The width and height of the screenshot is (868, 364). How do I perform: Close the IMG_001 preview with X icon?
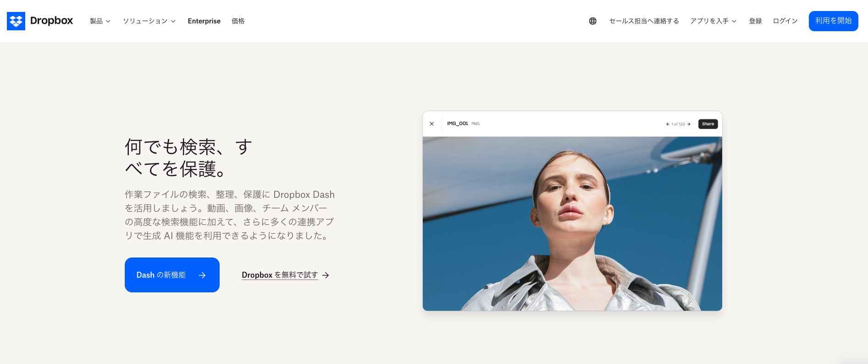(x=431, y=124)
